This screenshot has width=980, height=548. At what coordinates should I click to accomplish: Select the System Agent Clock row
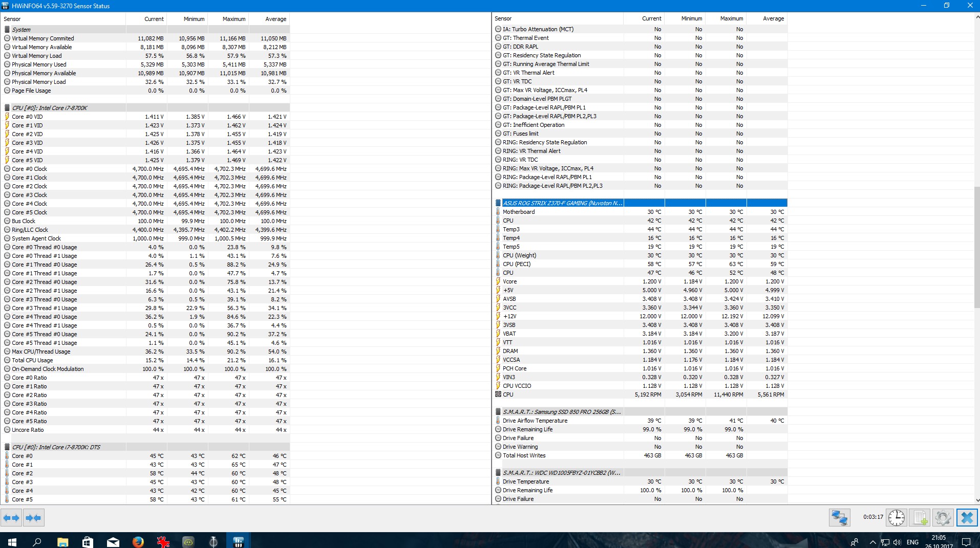pyautogui.click(x=146, y=238)
